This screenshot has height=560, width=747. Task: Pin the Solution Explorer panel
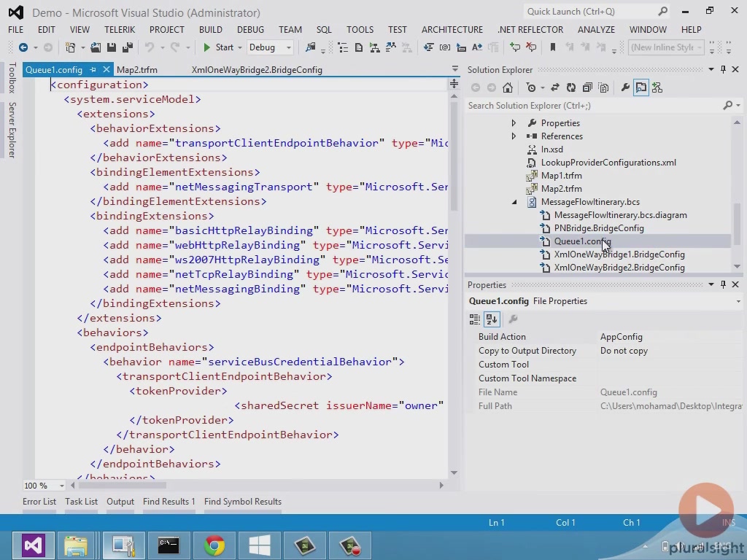[723, 69]
